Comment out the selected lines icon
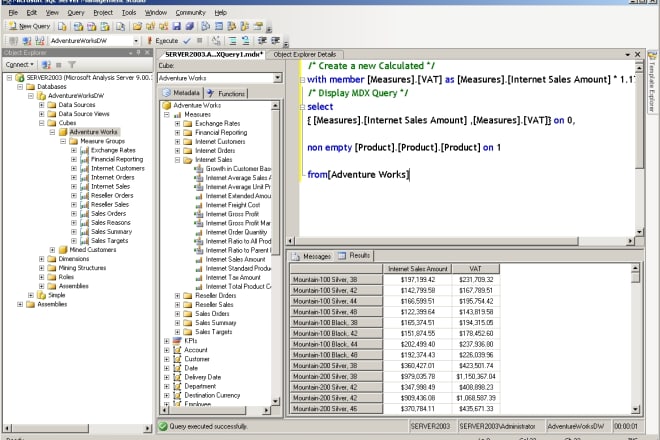The width and height of the screenshot is (660, 440). tap(232, 40)
